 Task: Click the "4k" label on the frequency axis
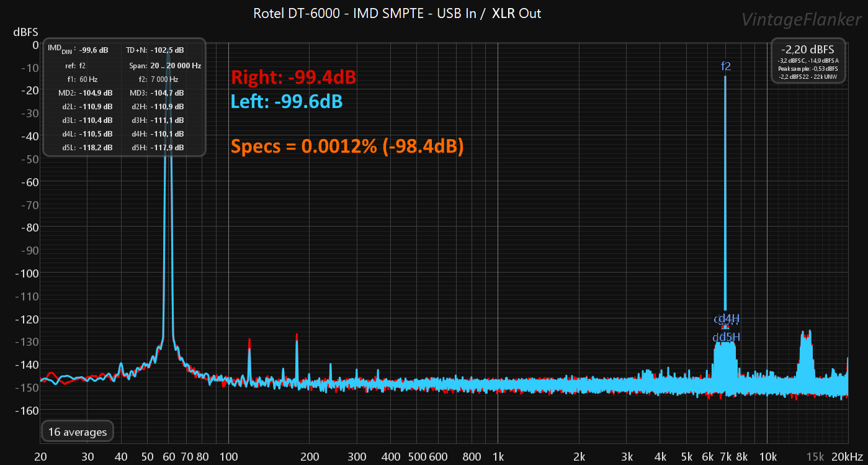660,457
